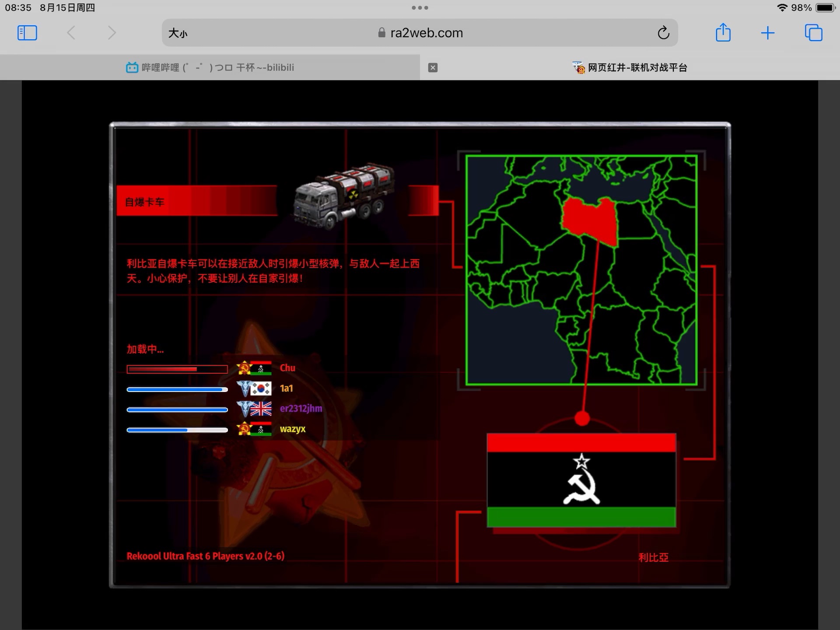Click player name Chu

coord(287,368)
